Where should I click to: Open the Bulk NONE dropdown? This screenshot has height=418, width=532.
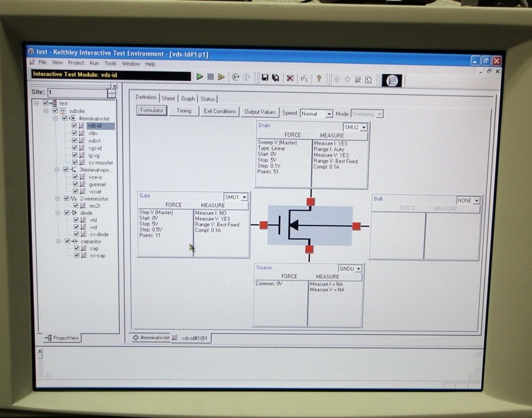coord(477,201)
